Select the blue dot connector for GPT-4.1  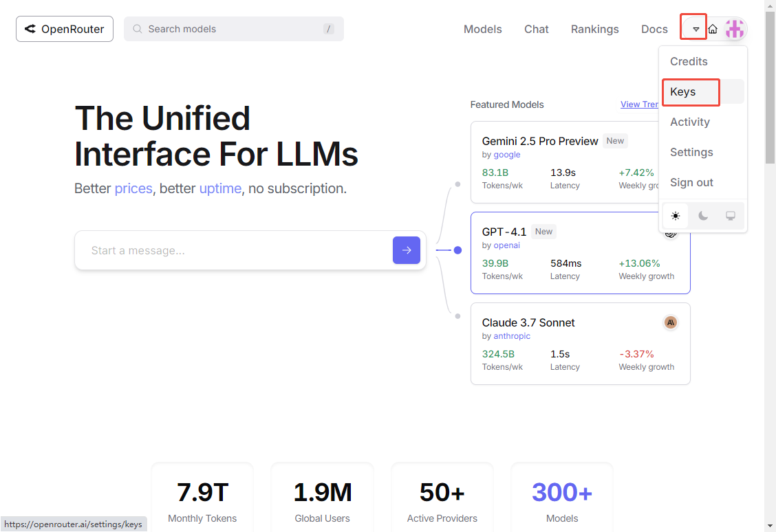coord(457,250)
